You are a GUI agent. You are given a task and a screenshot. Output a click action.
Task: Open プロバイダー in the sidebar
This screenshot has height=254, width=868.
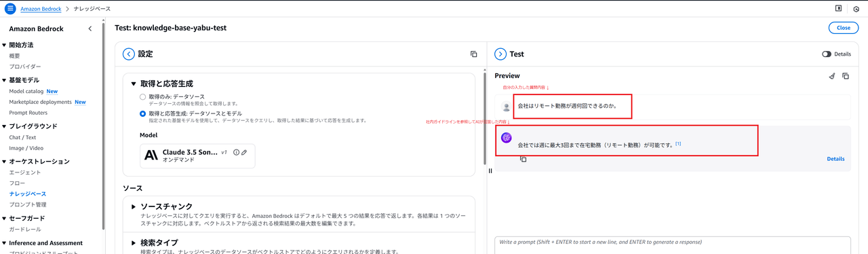[25, 67]
